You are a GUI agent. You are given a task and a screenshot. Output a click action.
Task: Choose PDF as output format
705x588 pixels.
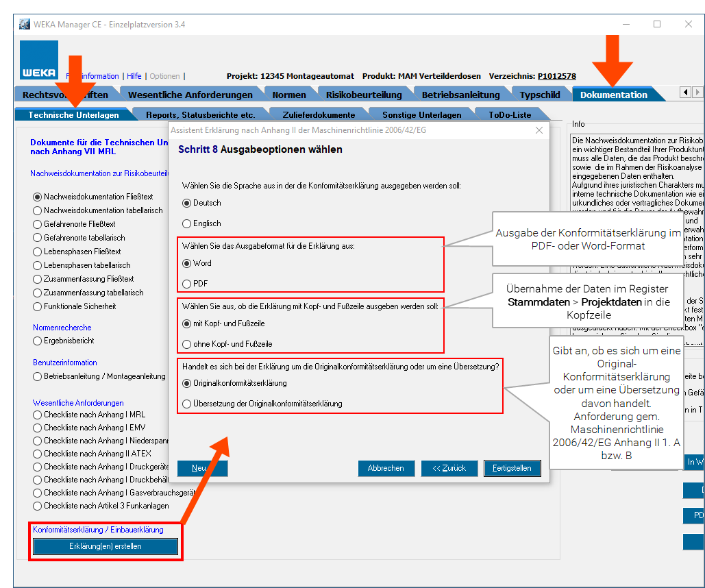click(x=187, y=284)
